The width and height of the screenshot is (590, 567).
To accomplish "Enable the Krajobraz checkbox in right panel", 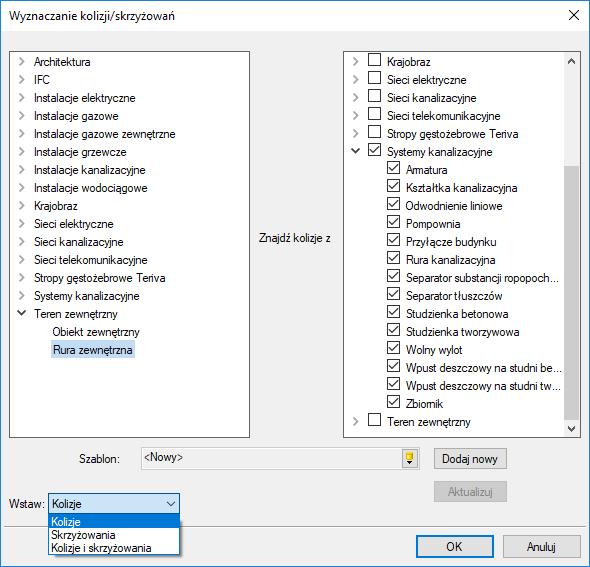I will pyautogui.click(x=374, y=60).
